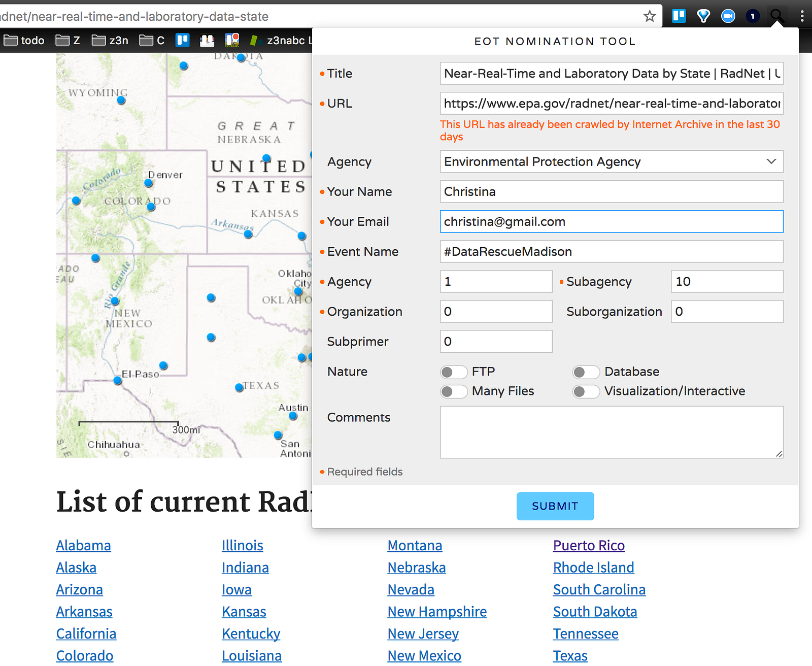Image resolution: width=812 pixels, height=666 pixels.
Task: Open the Indiana link
Action: point(246,568)
